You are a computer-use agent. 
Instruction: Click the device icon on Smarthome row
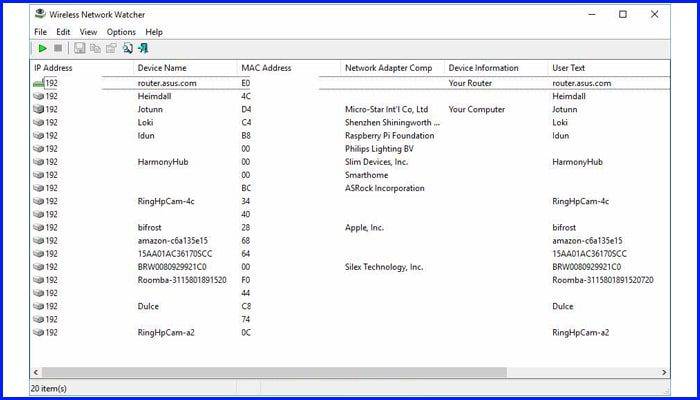pyautogui.click(x=38, y=175)
